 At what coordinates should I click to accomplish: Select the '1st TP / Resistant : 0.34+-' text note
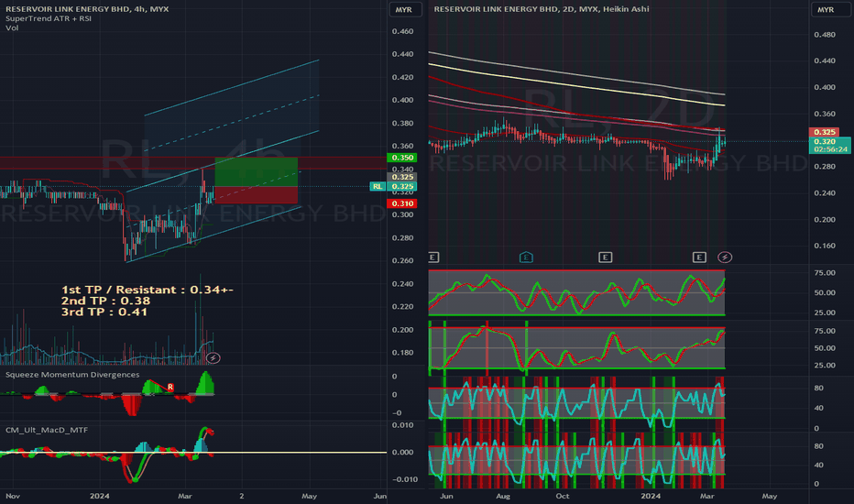coord(147,290)
